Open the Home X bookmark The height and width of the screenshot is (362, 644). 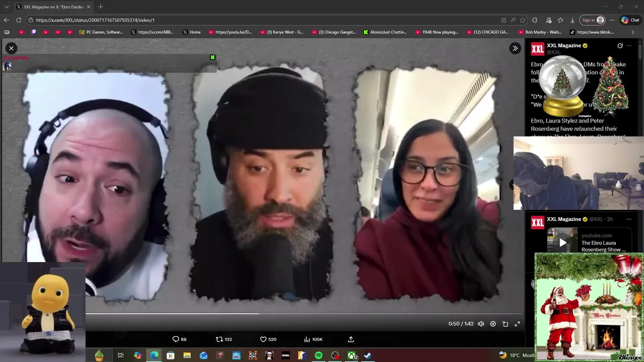191,32
